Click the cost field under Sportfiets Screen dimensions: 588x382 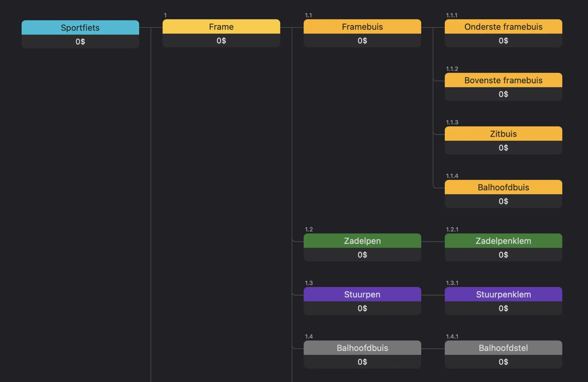click(80, 42)
